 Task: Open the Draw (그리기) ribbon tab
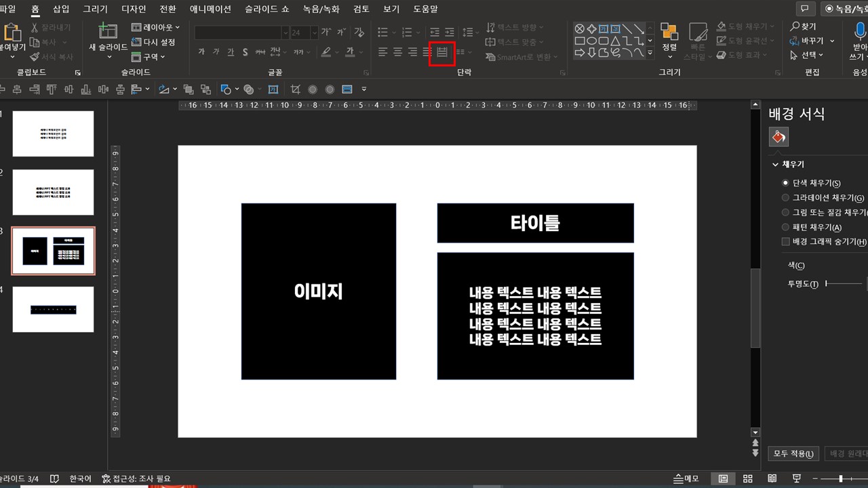(95, 9)
